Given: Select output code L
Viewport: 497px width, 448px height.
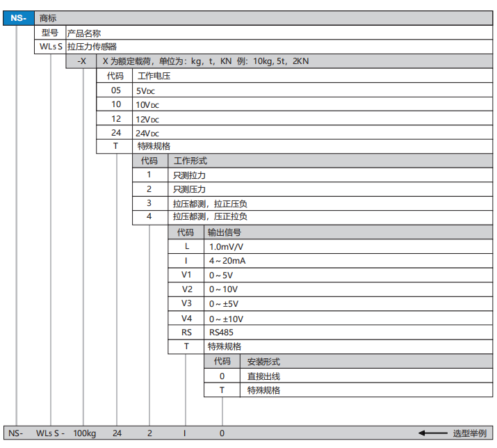Looking at the screenshot, I should point(187,246).
